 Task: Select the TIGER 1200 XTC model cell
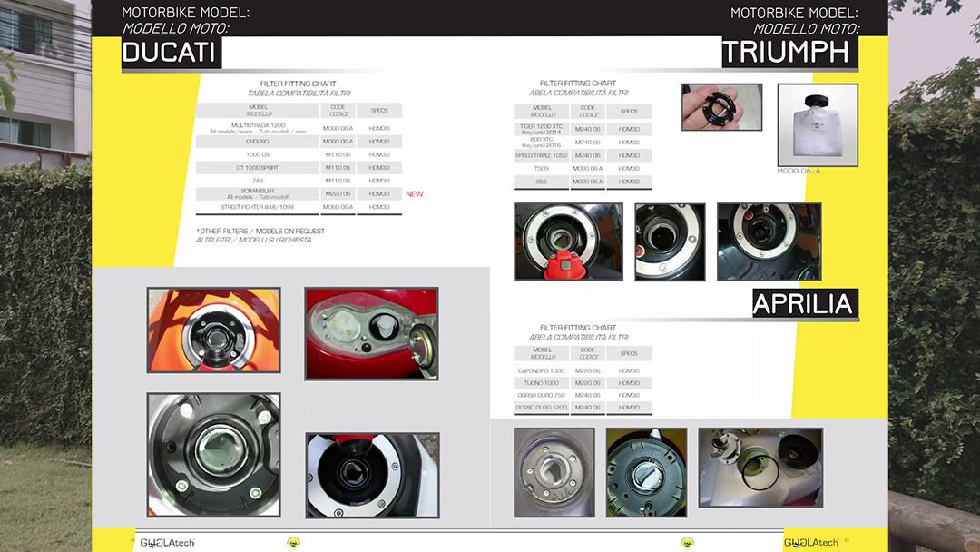tap(541, 129)
